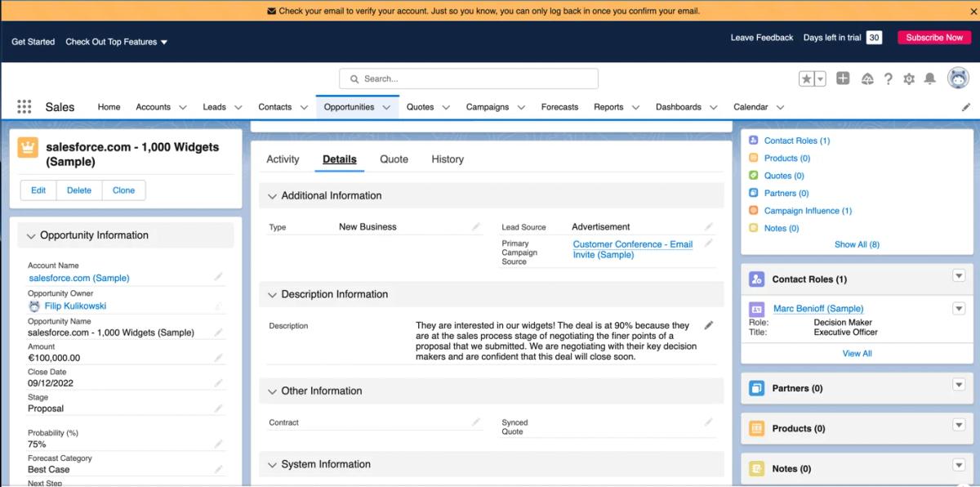
Task: Click the Edit button
Action: coord(38,190)
